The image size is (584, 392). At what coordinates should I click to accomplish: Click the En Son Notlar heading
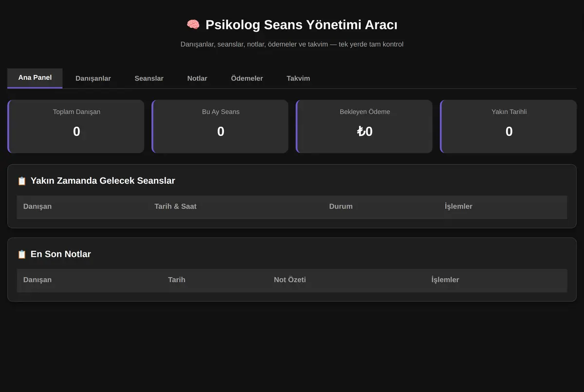point(61,254)
